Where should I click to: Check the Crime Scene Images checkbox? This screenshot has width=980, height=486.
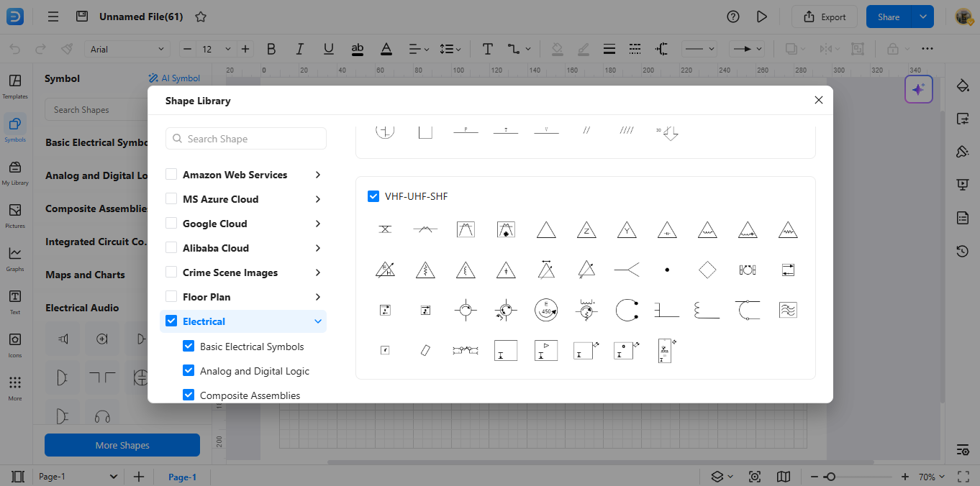(171, 272)
